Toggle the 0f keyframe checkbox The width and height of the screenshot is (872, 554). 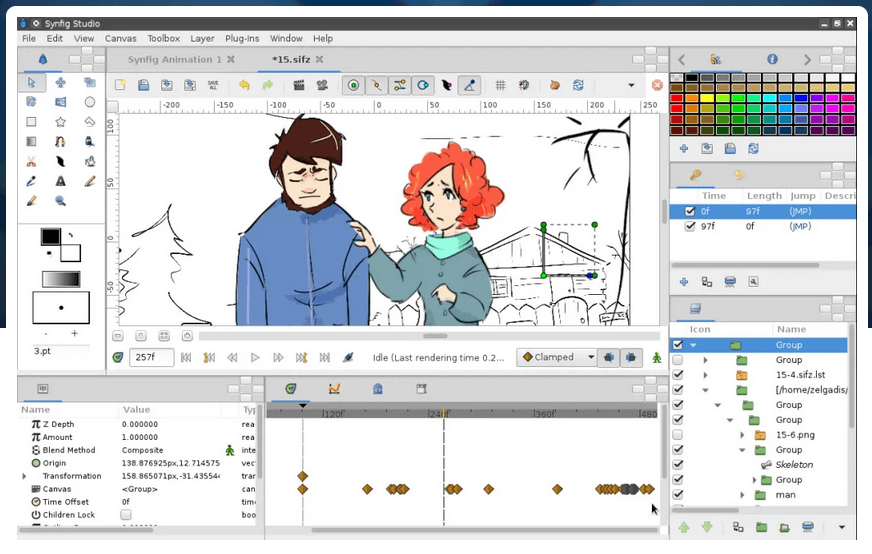[690, 211]
